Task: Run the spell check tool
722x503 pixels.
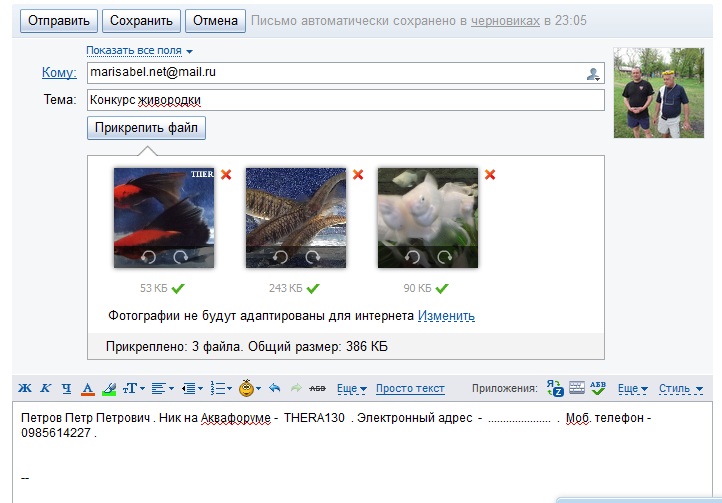Action: 598,388
